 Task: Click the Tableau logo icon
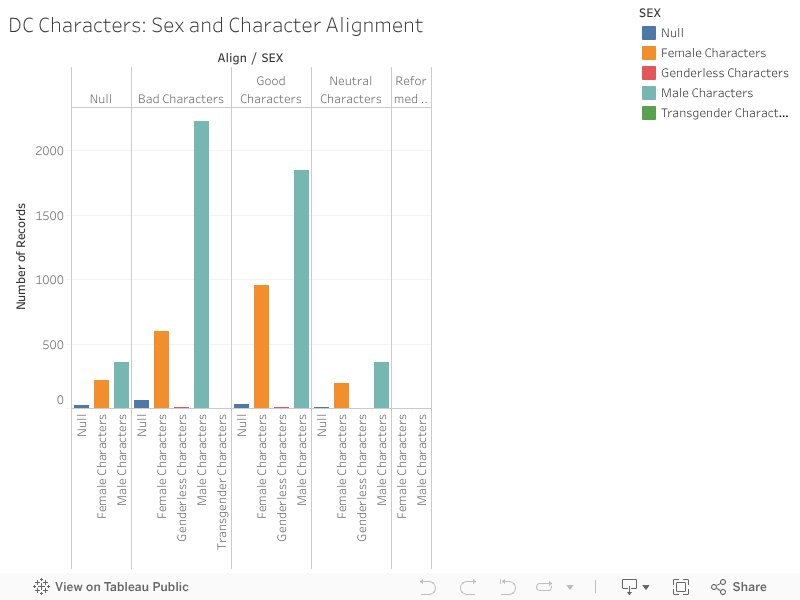[42, 587]
